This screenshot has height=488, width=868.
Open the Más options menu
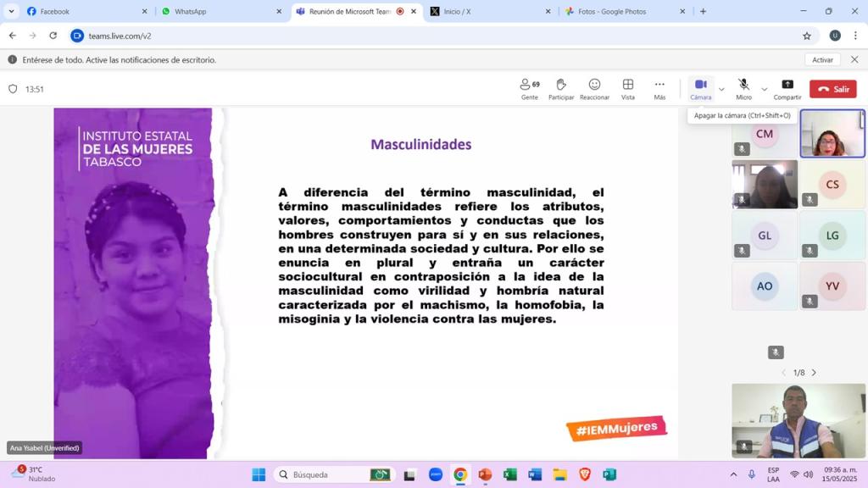coord(659,88)
